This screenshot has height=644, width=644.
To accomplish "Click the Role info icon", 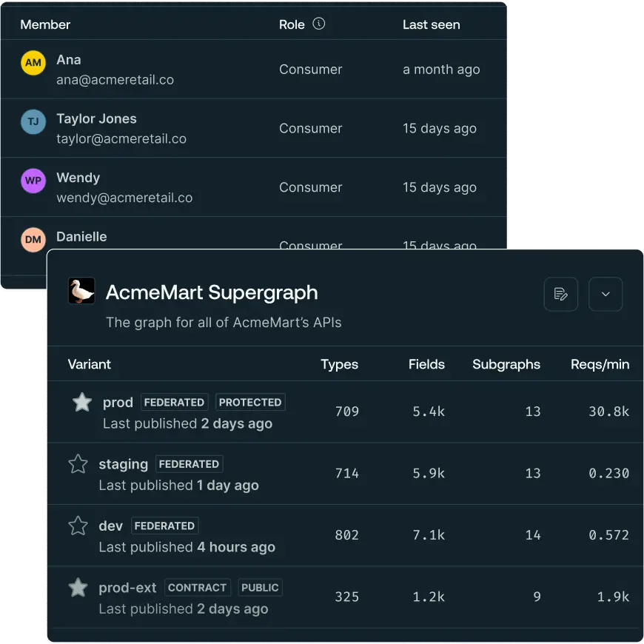I will coord(319,24).
